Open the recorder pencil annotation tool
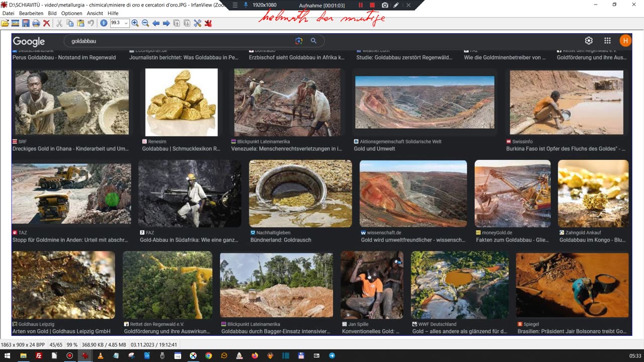 pyautogui.click(x=396, y=5)
